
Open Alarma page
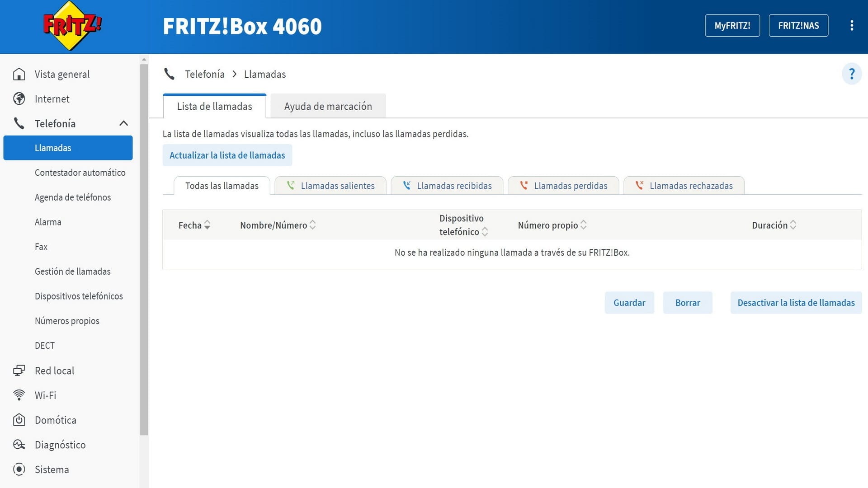(48, 222)
